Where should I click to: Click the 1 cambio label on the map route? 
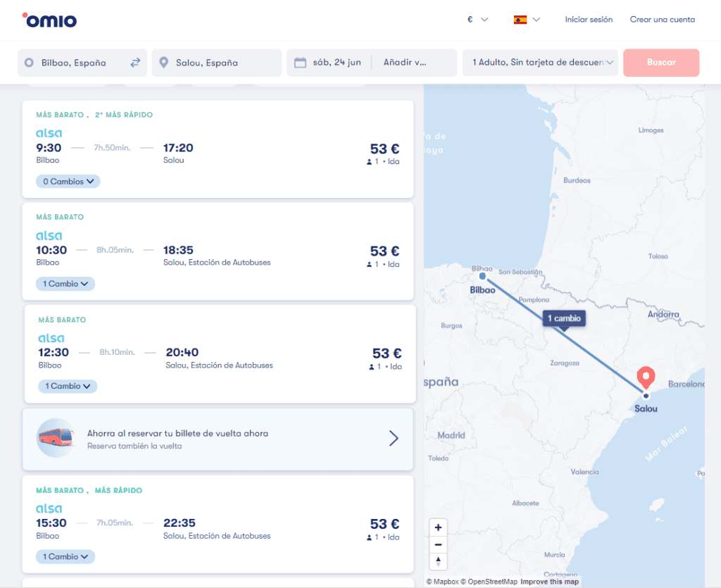pos(564,318)
